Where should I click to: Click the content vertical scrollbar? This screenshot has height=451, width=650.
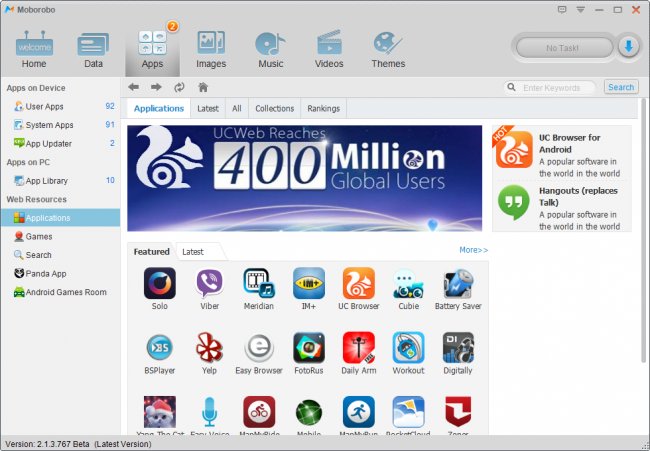644,230
